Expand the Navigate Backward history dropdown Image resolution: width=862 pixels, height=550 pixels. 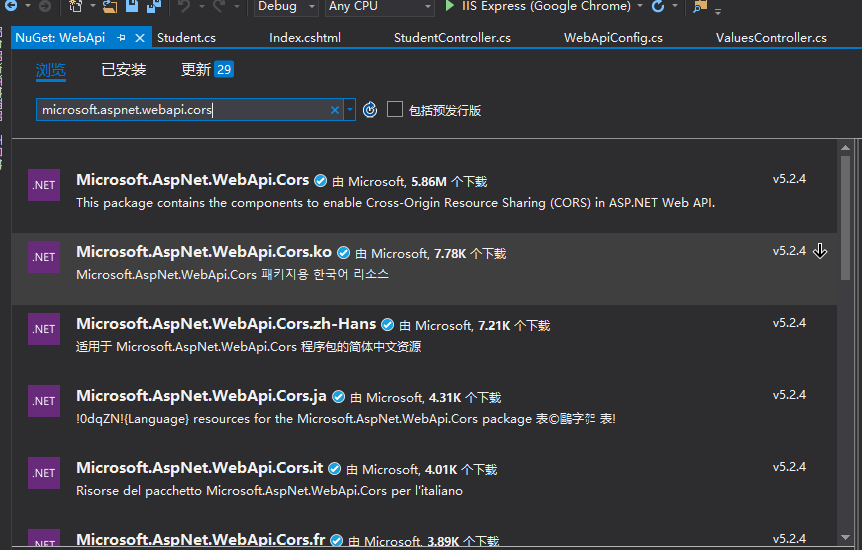pos(27,6)
